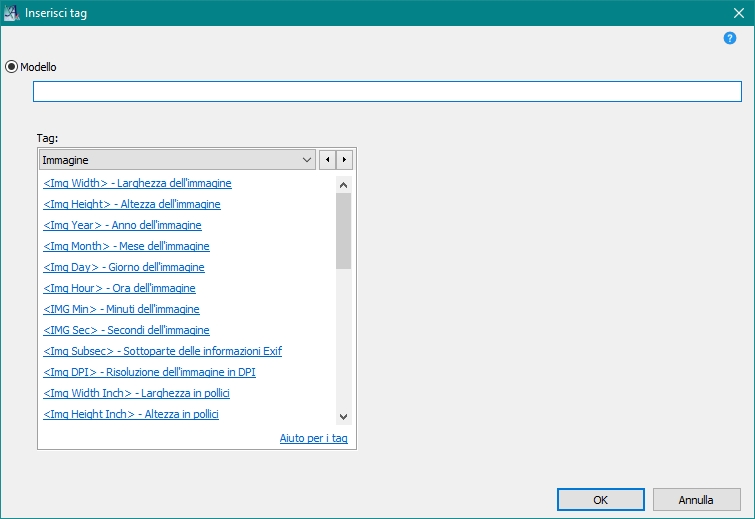Cancel with the Annulla button
Screen dimensions: 755x519
tap(696, 500)
